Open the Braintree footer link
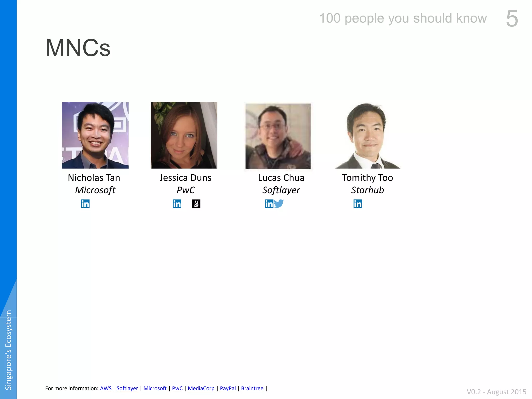The width and height of the screenshot is (532, 399). 252,388
